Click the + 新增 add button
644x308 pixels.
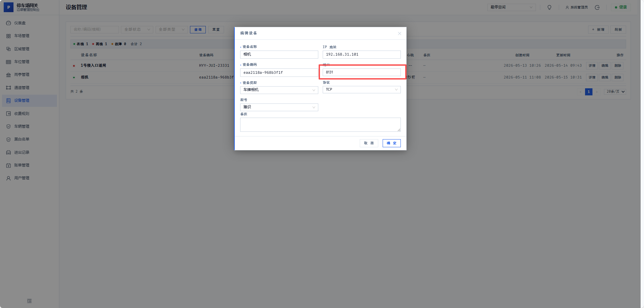(598, 30)
